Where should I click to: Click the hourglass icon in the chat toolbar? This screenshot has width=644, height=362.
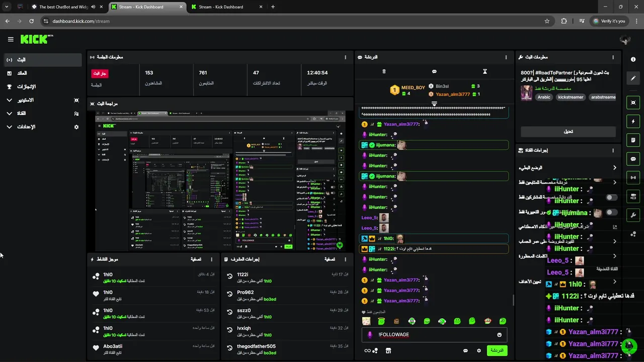485,71
